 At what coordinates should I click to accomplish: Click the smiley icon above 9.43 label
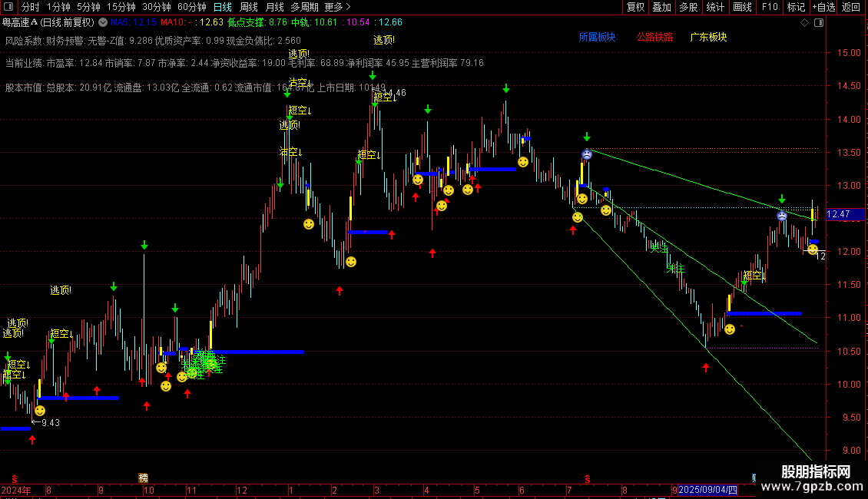(x=40, y=411)
